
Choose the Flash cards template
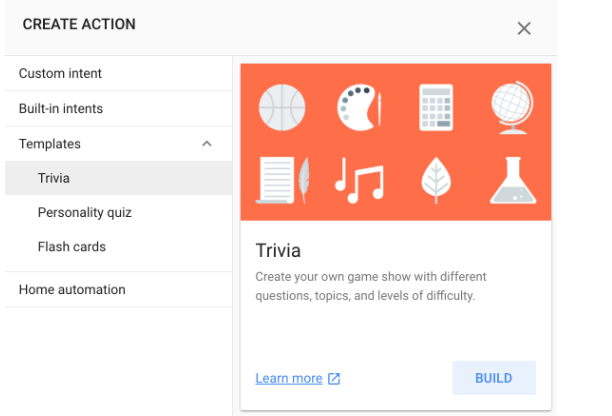click(x=72, y=246)
